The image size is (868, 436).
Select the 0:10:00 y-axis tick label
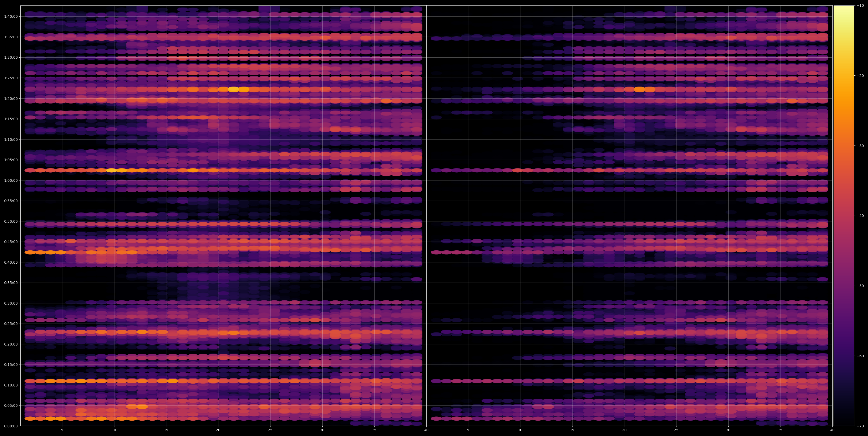(11, 385)
